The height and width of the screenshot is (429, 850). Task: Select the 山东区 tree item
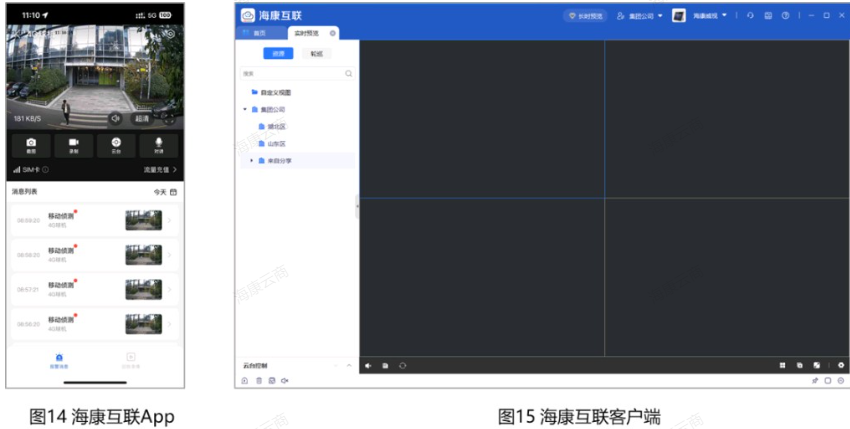tap(272, 144)
